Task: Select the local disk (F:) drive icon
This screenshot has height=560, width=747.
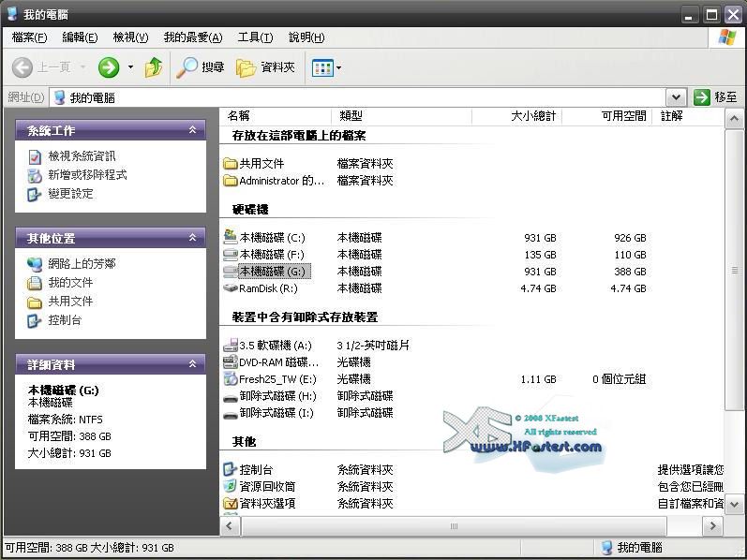Action: [231, 255]
